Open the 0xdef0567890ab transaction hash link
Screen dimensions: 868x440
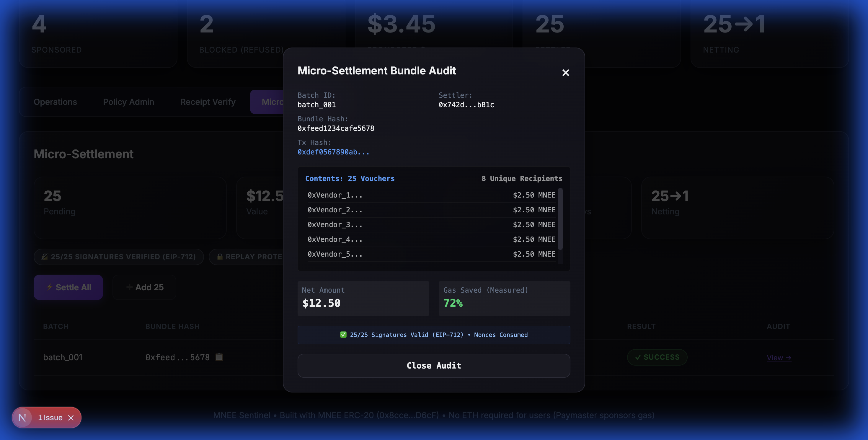click(333, 152)
